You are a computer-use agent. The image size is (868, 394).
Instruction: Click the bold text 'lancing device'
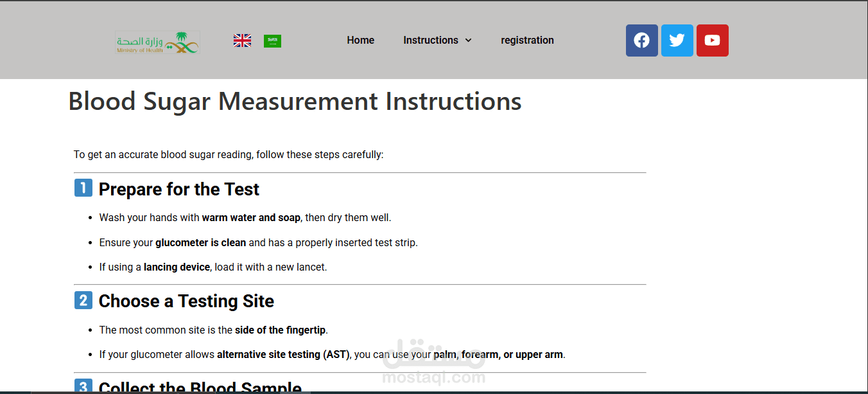177,267
